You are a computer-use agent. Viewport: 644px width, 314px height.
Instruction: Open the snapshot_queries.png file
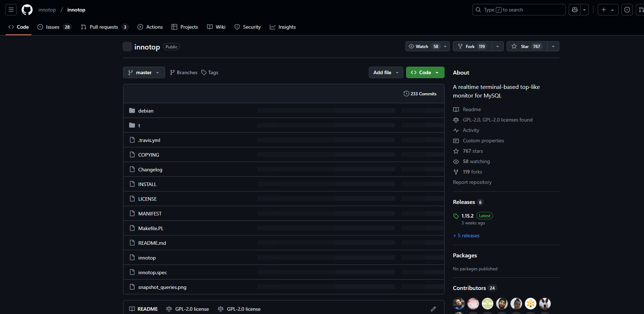point(162,287)
